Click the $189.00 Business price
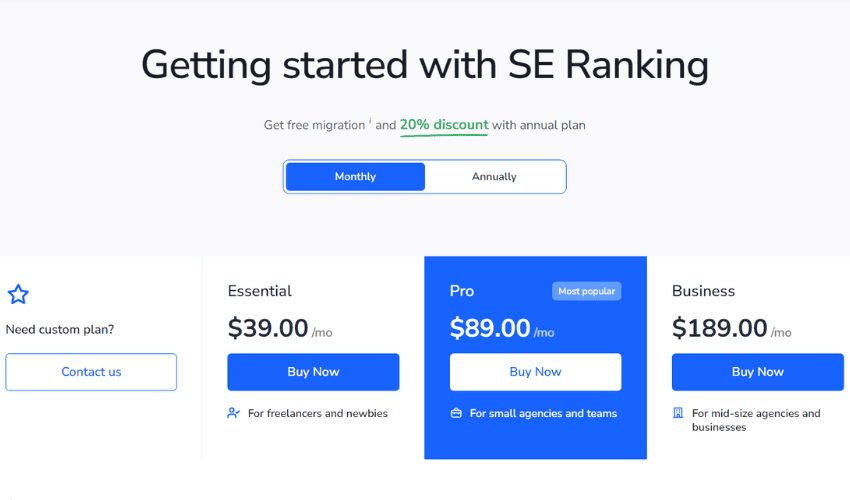 (719, 328)
